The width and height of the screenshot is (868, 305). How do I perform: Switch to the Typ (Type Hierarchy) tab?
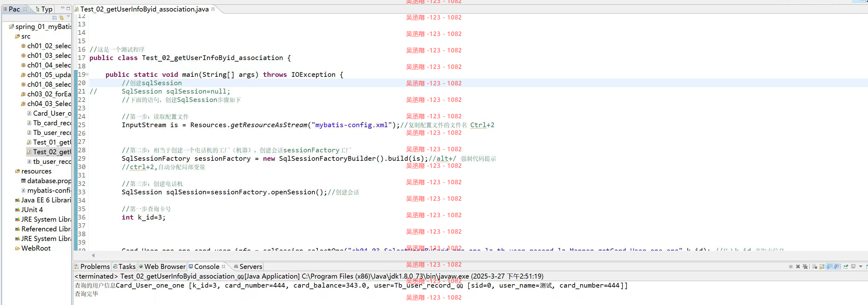(x=44, y=9)
